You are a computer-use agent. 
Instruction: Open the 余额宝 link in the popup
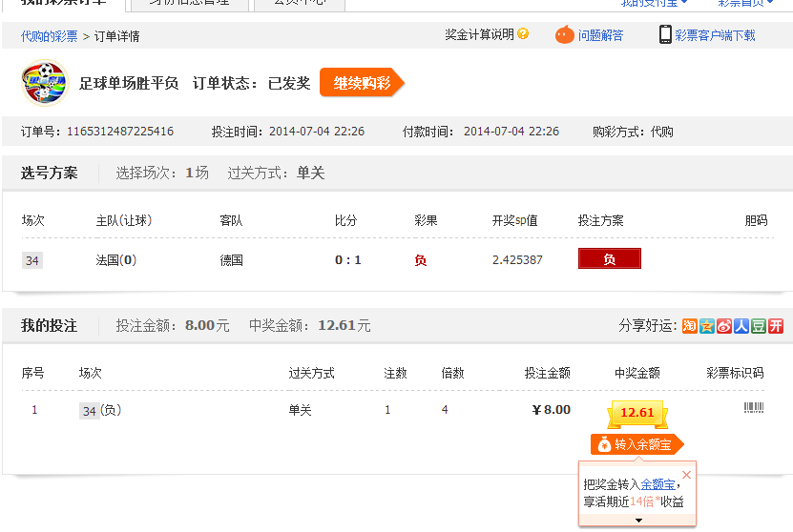click(x=657, y=484)
